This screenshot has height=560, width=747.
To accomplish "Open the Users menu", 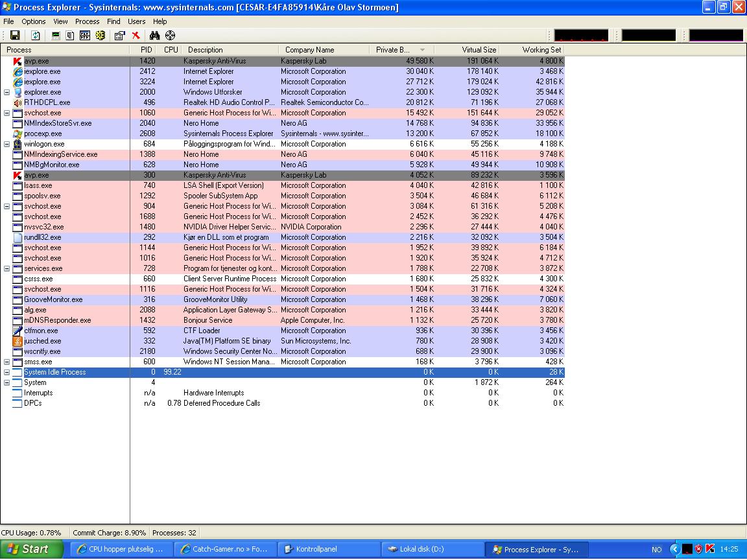I will (x=136, y=21).
